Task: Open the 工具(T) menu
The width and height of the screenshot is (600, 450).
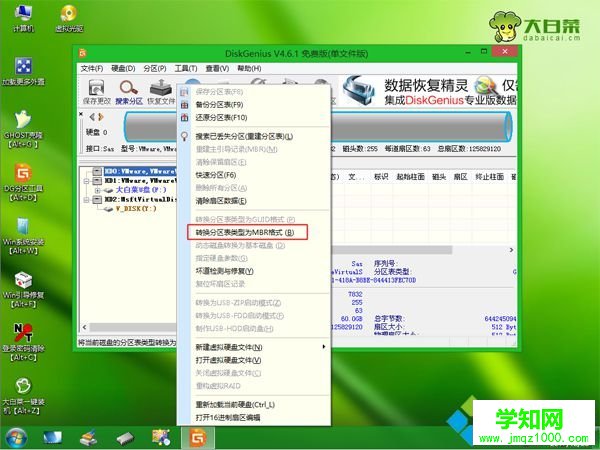Action: [x=186, y=68]
